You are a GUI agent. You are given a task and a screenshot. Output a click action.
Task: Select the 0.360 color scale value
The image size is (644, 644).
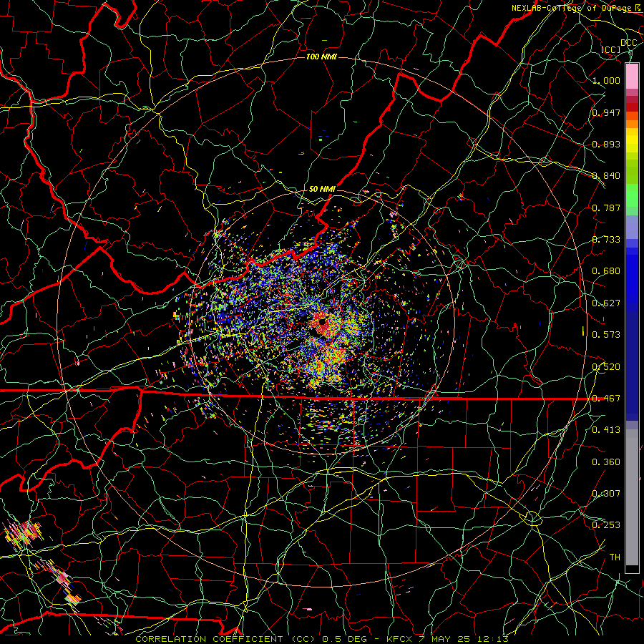pos(606,462)
